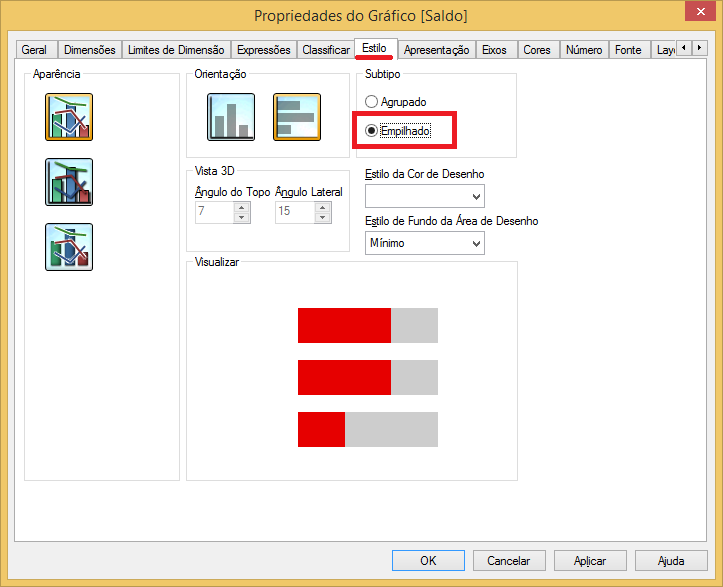Close the Propriedades do Gráfico dialog

pos(700,11)
